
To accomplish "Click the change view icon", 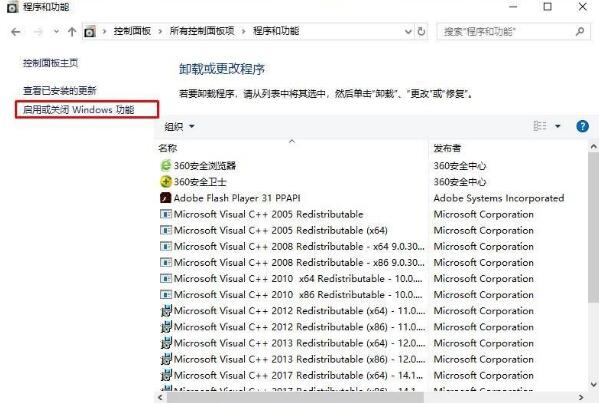I will tap(540, 126).
